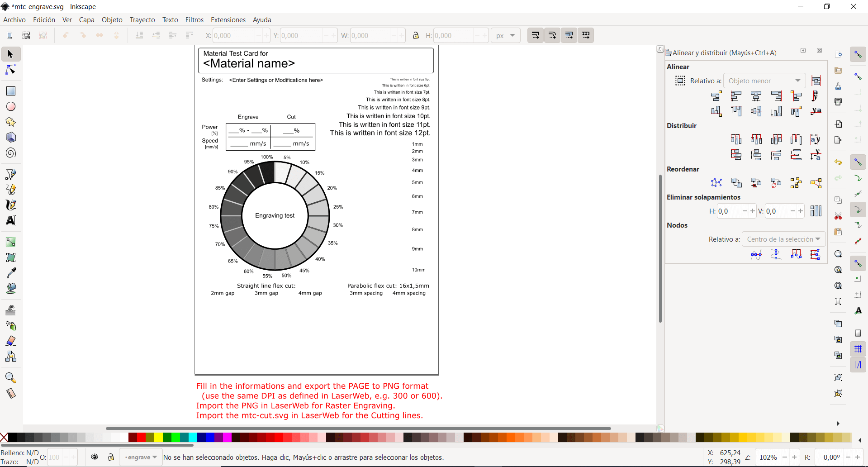Increase the zoom level with plus
This screenshot has width=868, height=467.
794,457
